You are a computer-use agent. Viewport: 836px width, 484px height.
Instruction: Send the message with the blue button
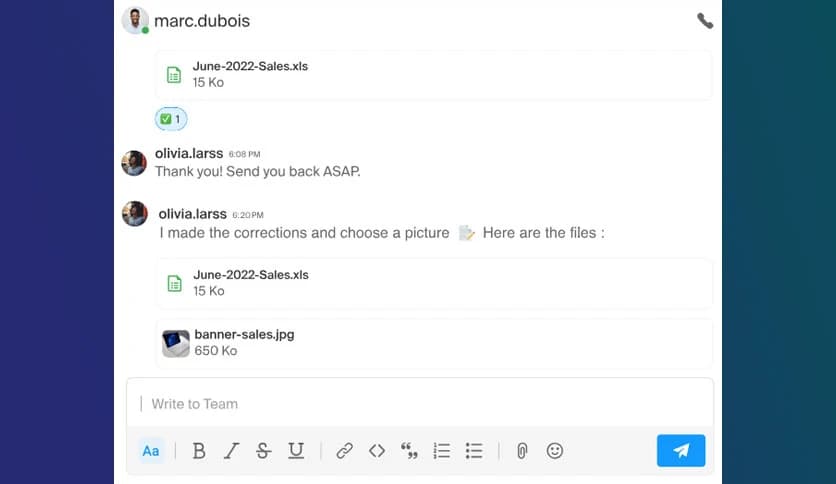coord(681,451)
